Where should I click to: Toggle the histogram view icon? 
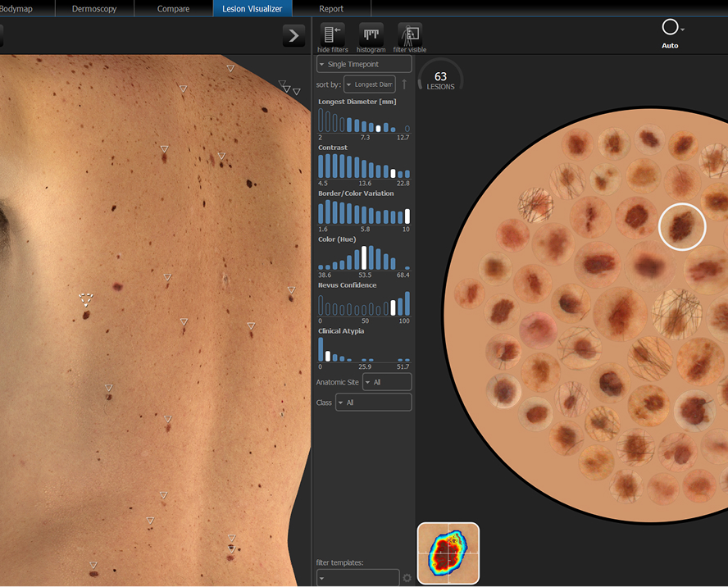371,35
